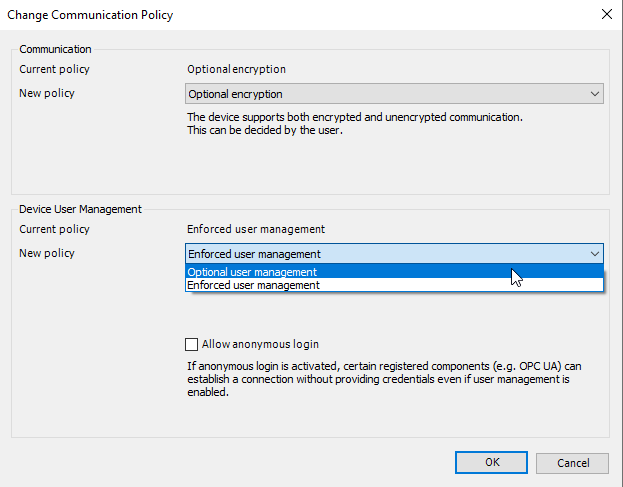Click the Device User Management group header
This screenshot has height=487, width=623.
tap(81, 209)
